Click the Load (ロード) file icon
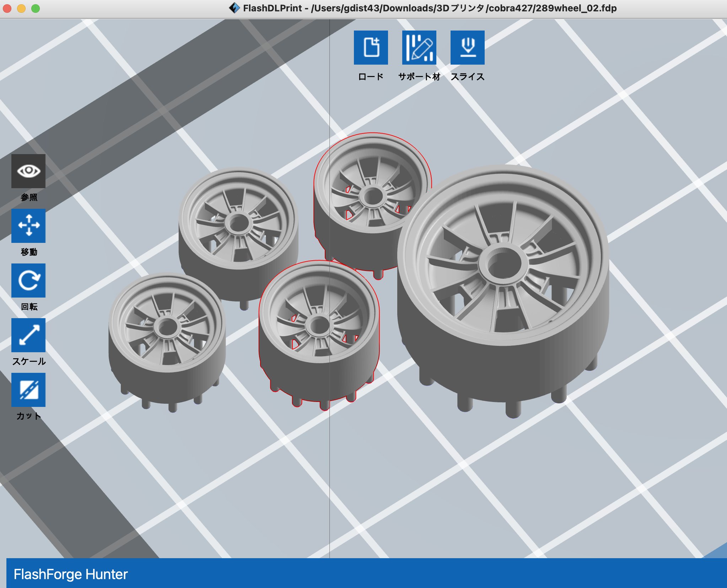The image size is (727, 588). pos(371,48)
